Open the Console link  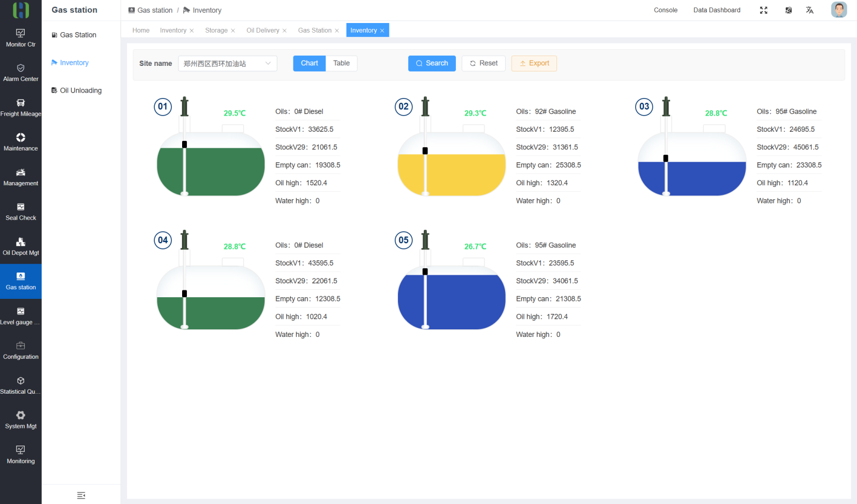pyautogui.click(x=666, y=10)
